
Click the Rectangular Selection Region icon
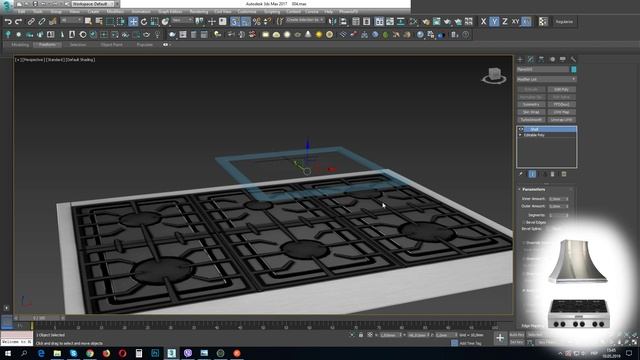point(110,22)
